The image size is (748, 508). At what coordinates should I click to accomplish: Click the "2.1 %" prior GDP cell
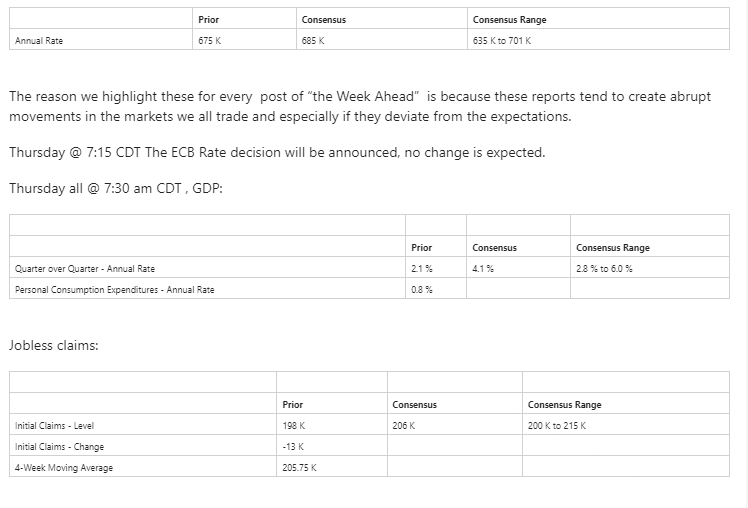pyautogui.click(x=422, y=269)
